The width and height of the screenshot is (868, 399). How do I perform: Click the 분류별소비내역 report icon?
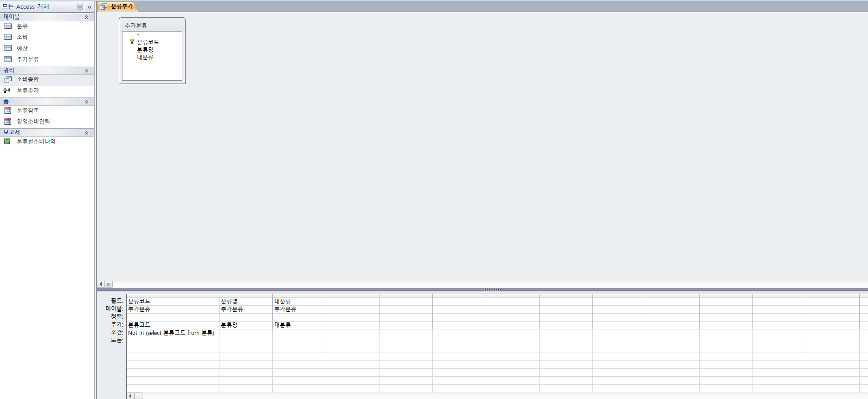(7, 142)
